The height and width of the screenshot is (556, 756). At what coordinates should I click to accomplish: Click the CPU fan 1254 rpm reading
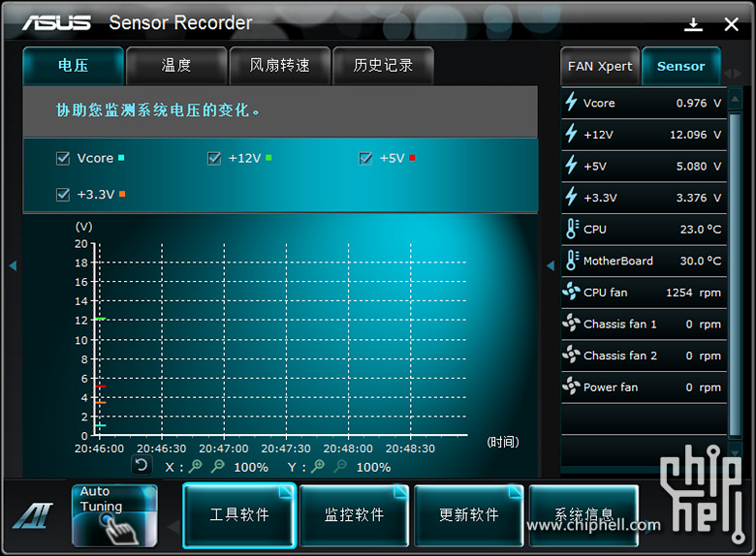click(693, 293)
